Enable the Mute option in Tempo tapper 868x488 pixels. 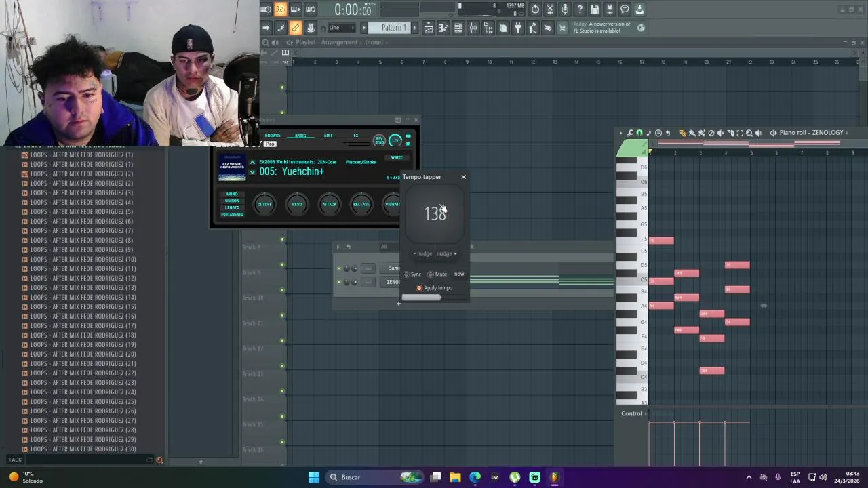click(x=437, y=274)
